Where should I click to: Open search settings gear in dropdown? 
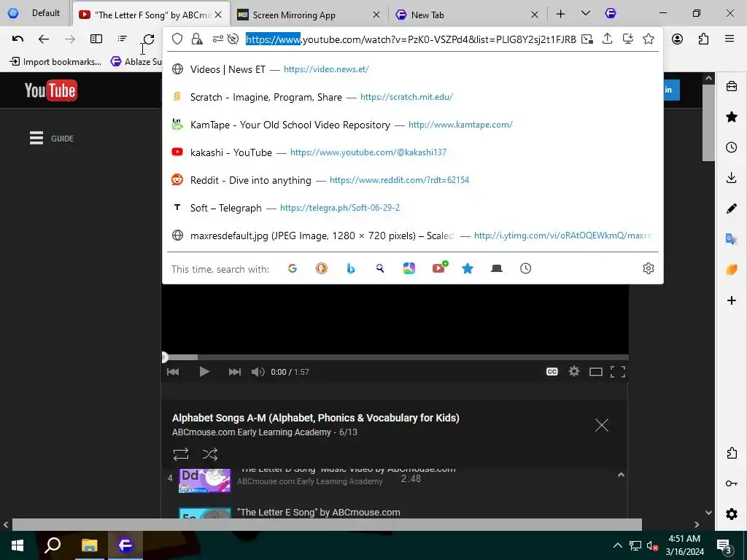click(649, 268)
